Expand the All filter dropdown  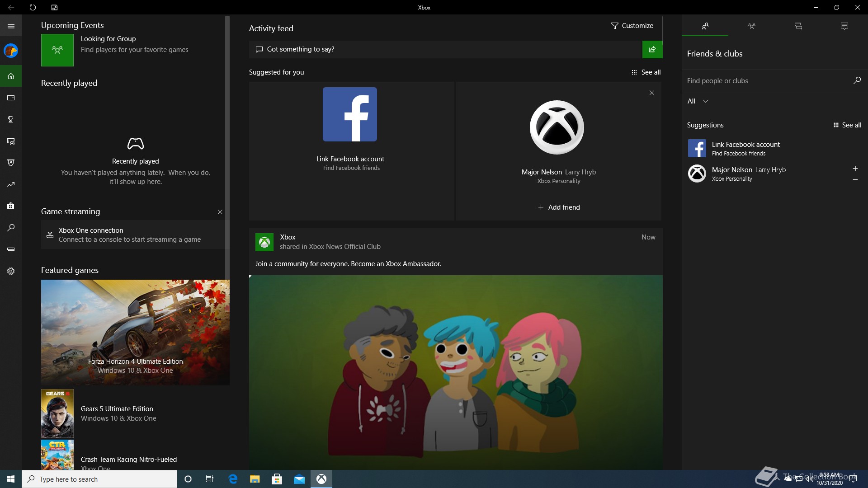(x=698, y=101)
